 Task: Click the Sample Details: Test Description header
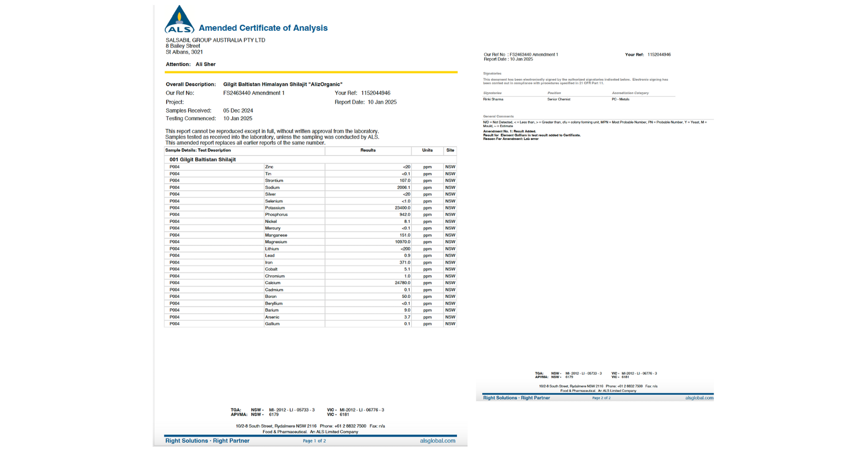coord(198,151)
